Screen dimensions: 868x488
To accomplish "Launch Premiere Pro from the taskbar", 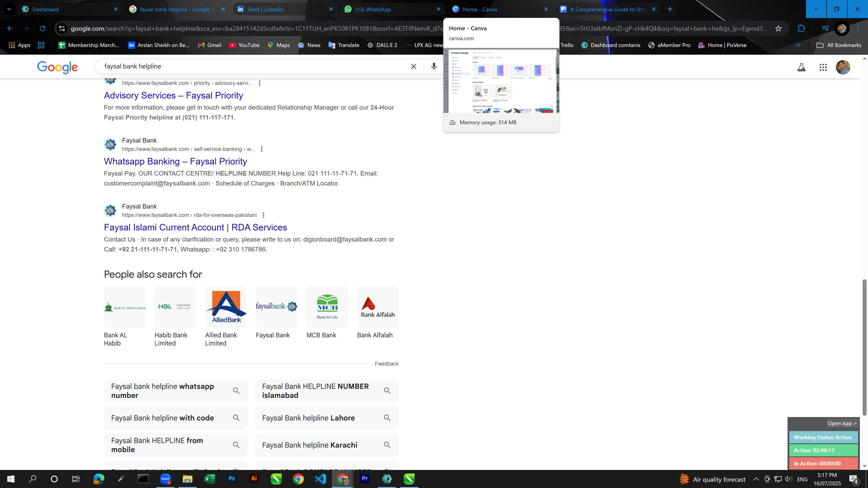I will 365,479.
